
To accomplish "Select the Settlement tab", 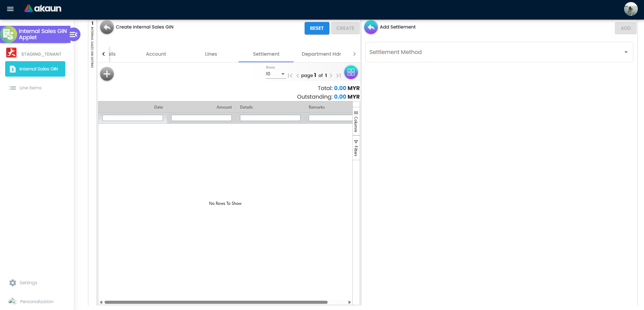I will click(x=266, y=54).
